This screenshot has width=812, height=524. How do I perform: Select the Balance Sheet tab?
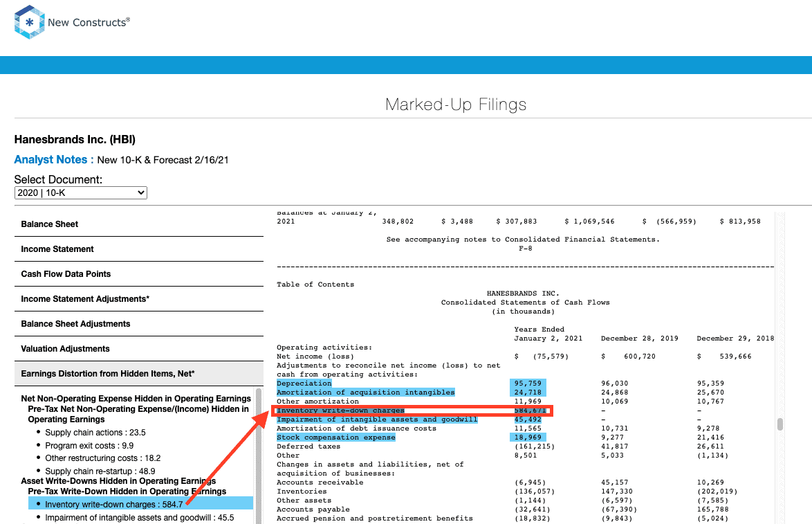coord(139,224)
